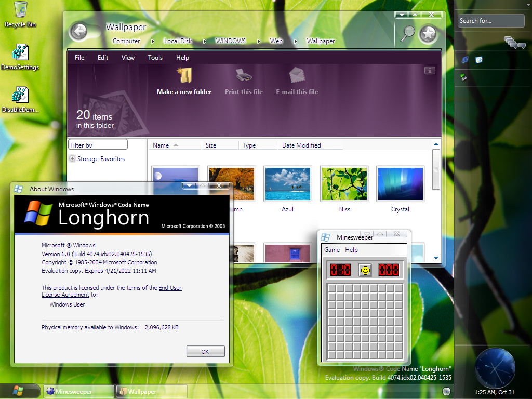Viewport: 532px width, 399px height.
Task: Click Computer in breadcrumb path
Action: (x=126, y=41)
